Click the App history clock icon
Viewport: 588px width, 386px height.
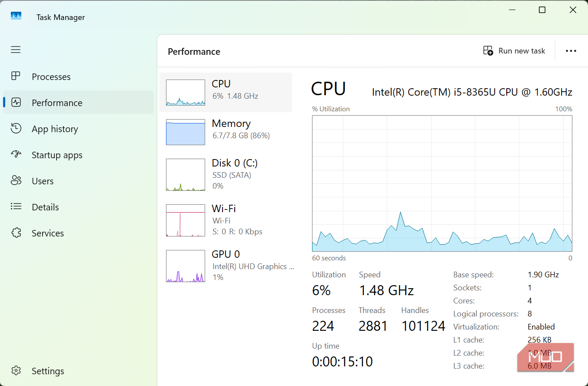point(16,129)
